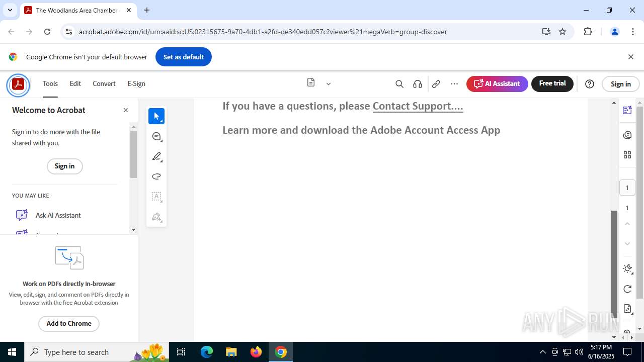The image size is (644, 362).
Task: Go to the next page arrow
Action: (x=627, y=244)
